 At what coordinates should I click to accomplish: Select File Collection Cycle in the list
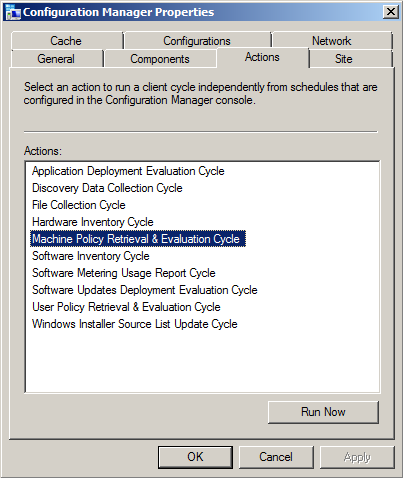(79, 205)
